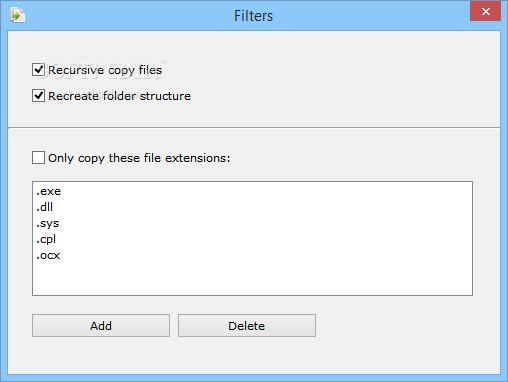Viewport: 508px width, 382px height.
Task: Click the Recursive copy files label
Action: (105, 70)
